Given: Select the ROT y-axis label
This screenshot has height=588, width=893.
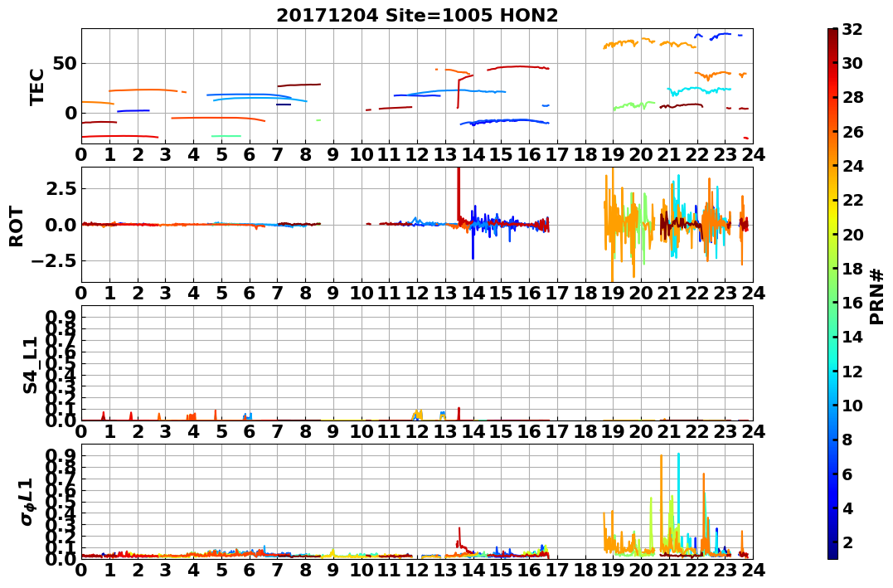Looking at the screenshot, I should (17, 226).
